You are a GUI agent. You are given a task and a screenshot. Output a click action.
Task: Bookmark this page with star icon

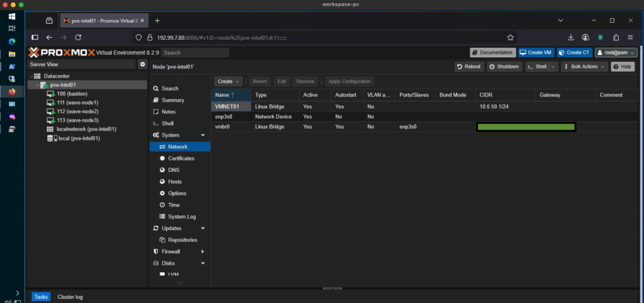[x=510, y=37]
